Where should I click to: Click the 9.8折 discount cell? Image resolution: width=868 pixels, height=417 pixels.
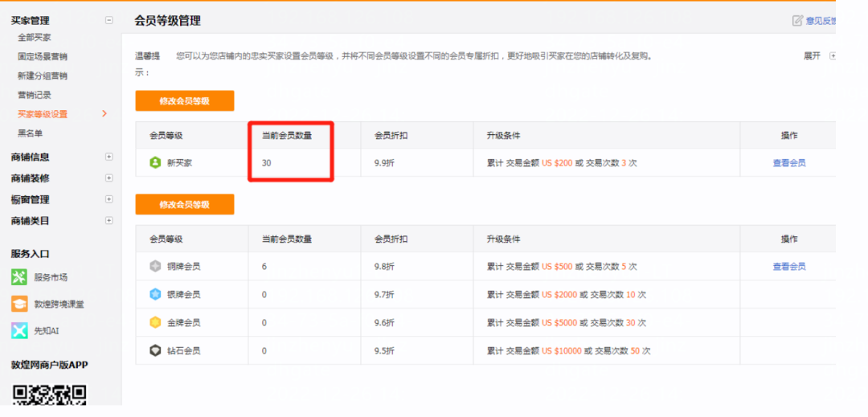click(x=384, y=266)
